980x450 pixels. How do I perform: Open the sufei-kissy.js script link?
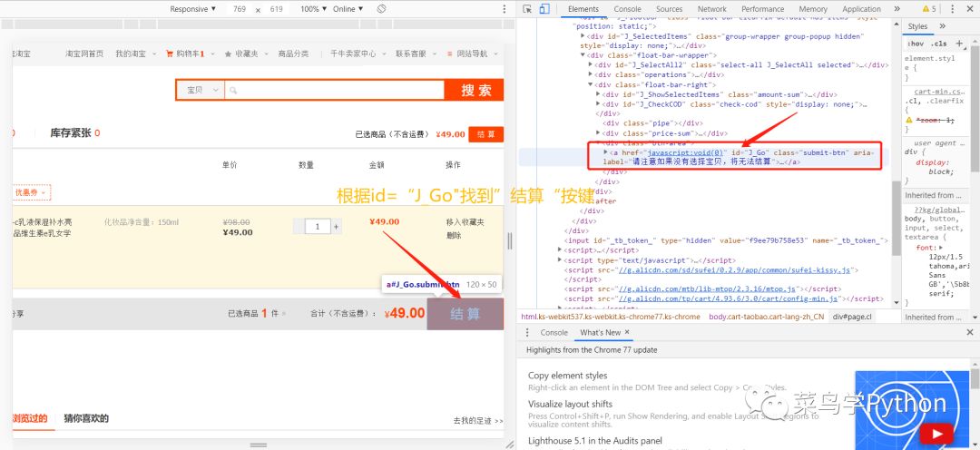click(x=735, y=270)
